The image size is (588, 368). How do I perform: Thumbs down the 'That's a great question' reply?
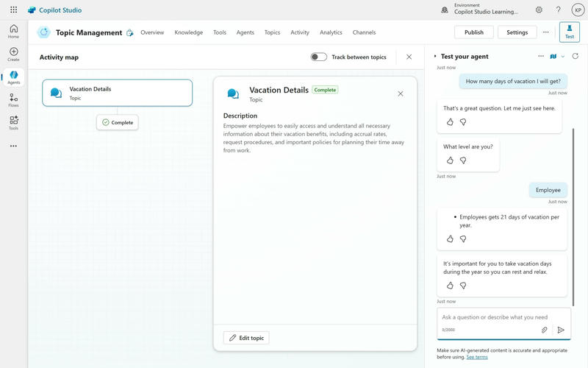[463, 121]
